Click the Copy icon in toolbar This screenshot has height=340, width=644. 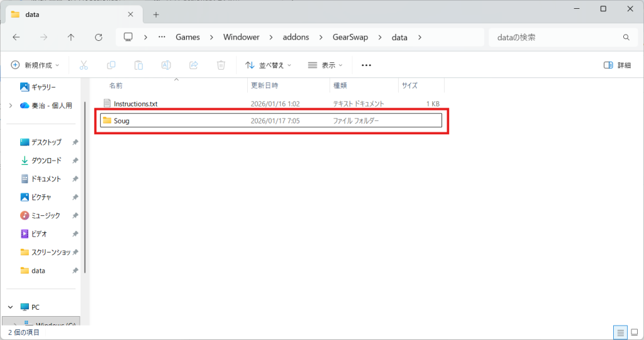pos(111,65)
